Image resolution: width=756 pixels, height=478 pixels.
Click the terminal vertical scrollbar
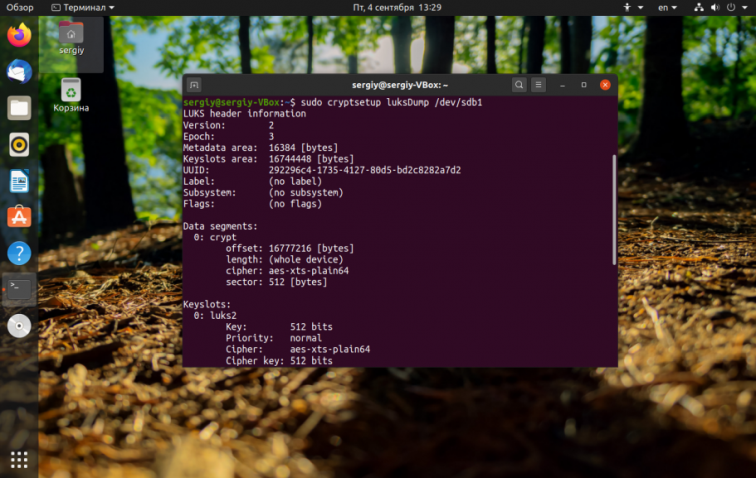[x=614, y=210]
